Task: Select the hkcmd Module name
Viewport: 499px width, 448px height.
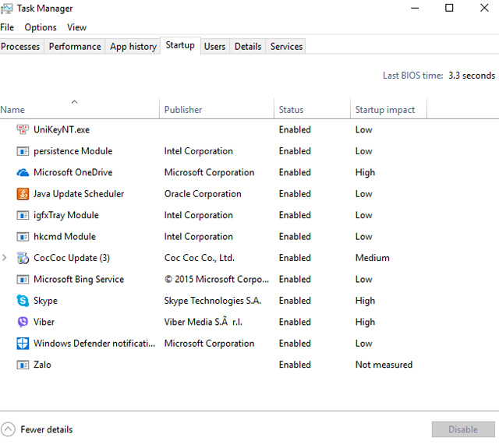Action: tap(64, 237)
